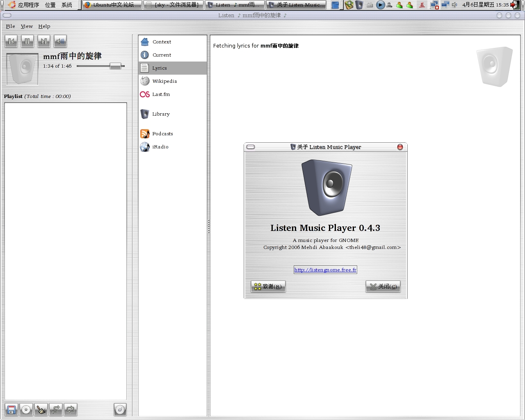Click the network disconnected tray icon

point(434,5)
